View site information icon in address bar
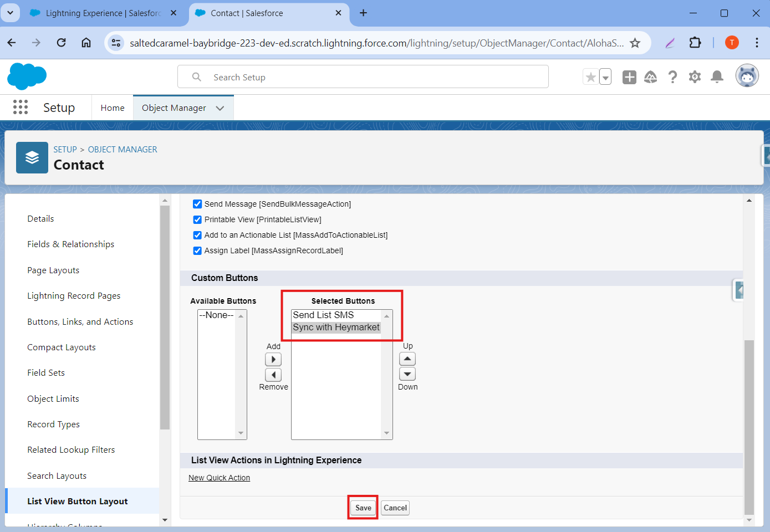Screen dimensions: 770x532 pos(116,43)
